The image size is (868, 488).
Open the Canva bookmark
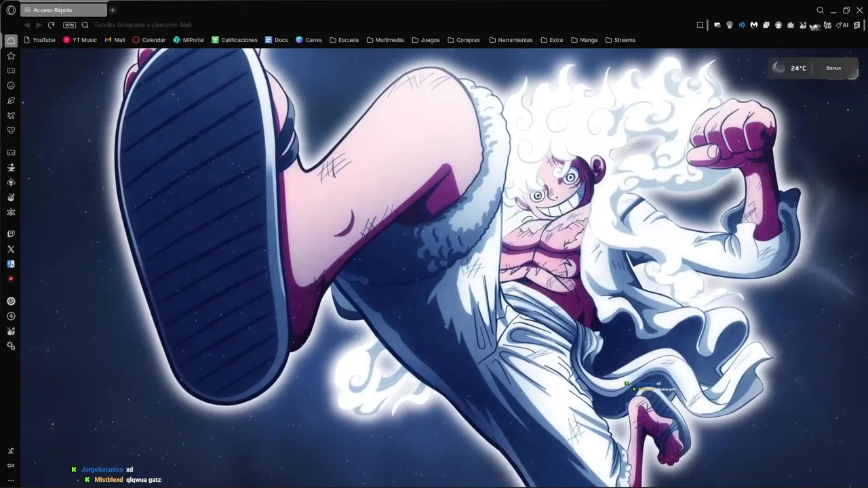pyautogui.click(x=309, y=40)
